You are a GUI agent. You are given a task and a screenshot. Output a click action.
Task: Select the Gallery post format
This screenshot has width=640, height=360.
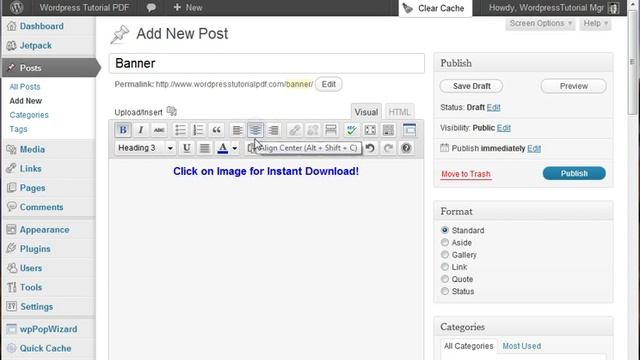pyautogui.click(x=445, y=255)
